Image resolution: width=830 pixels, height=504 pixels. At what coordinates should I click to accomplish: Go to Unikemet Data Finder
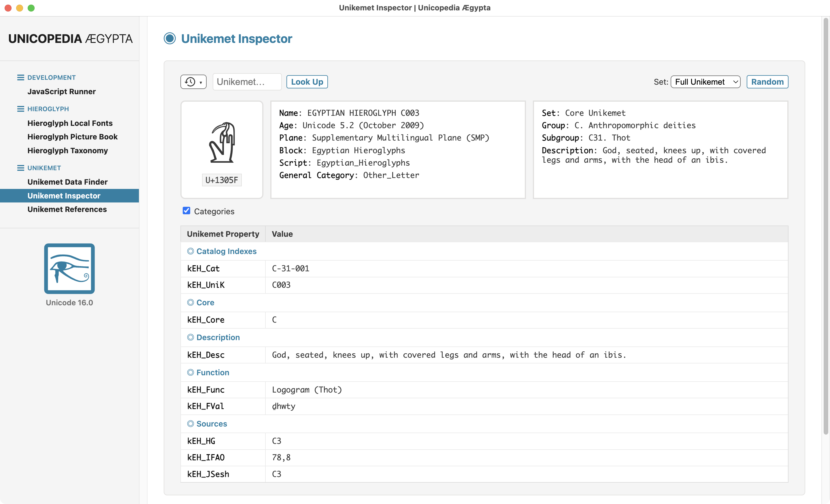click(x=67, y=182)
